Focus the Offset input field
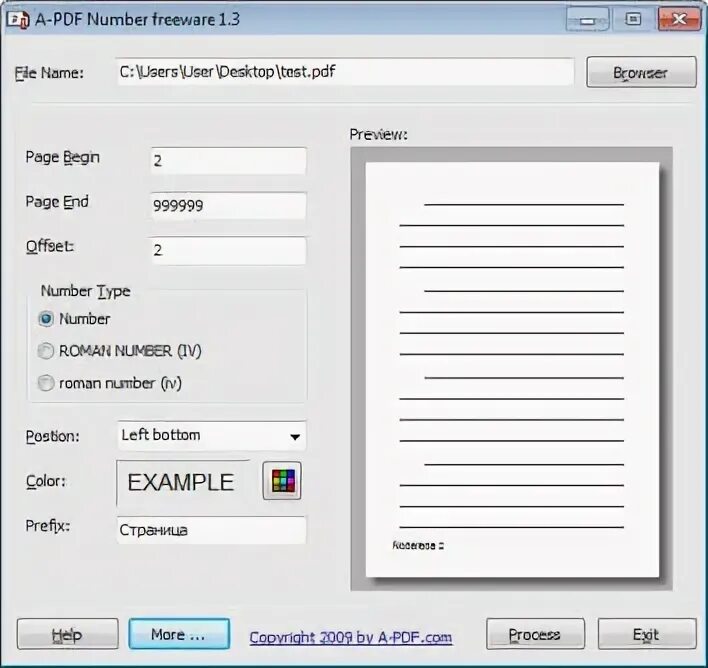 tap(228, 250)
